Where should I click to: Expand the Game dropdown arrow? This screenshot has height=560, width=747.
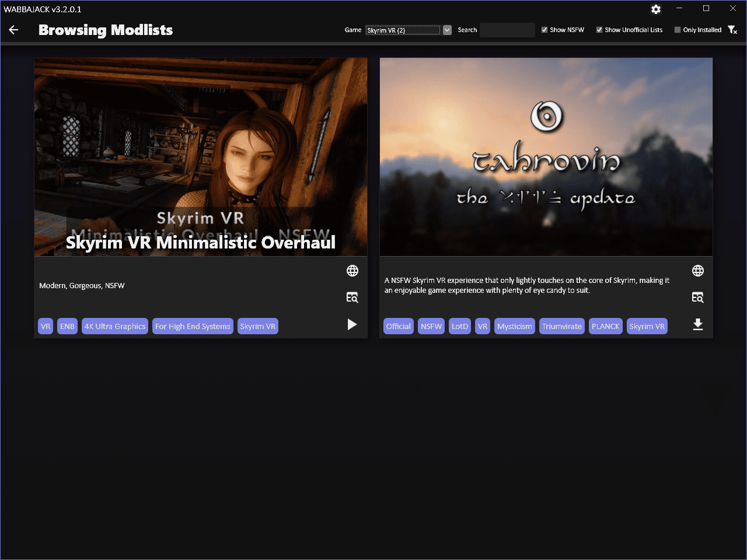[x=447, y=30]
